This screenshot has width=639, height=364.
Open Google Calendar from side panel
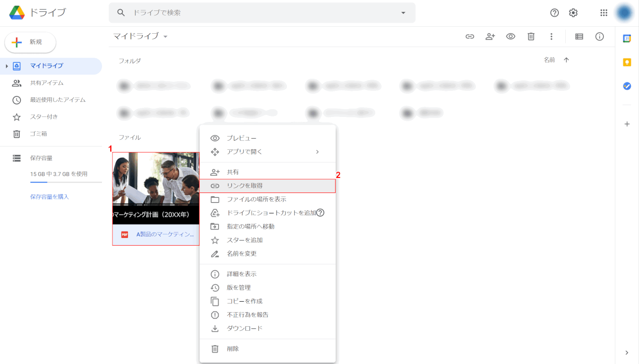pos(627,39)
